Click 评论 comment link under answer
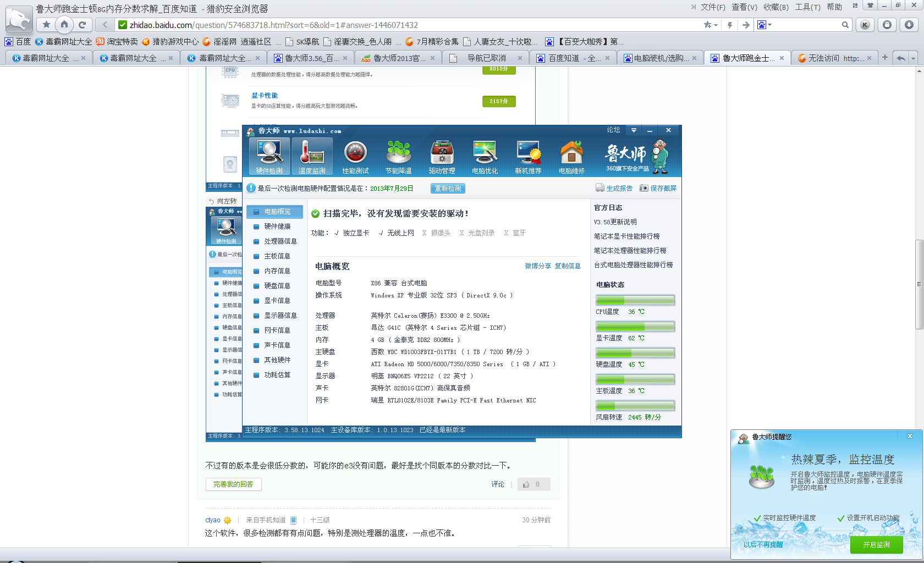The width and height of the screenshot is (924, 563). 498,484
